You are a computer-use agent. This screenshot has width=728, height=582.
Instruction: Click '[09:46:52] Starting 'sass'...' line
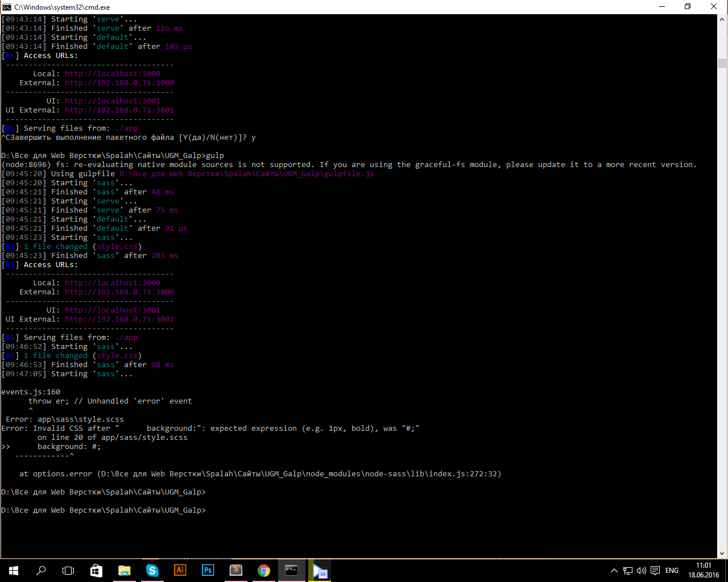point(67,347)
